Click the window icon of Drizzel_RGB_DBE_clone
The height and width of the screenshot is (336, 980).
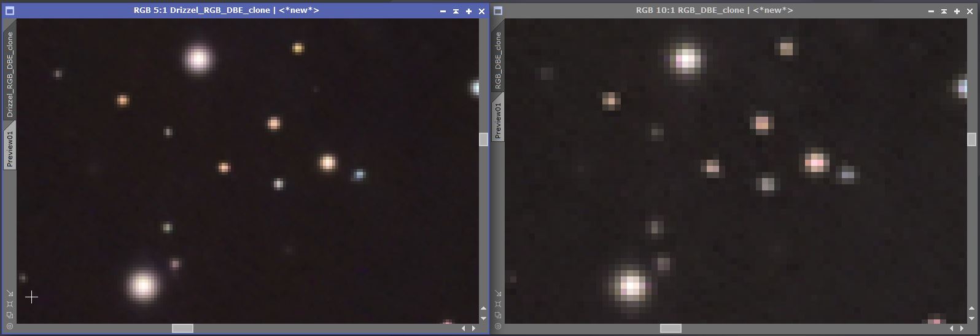coord(9,10)
